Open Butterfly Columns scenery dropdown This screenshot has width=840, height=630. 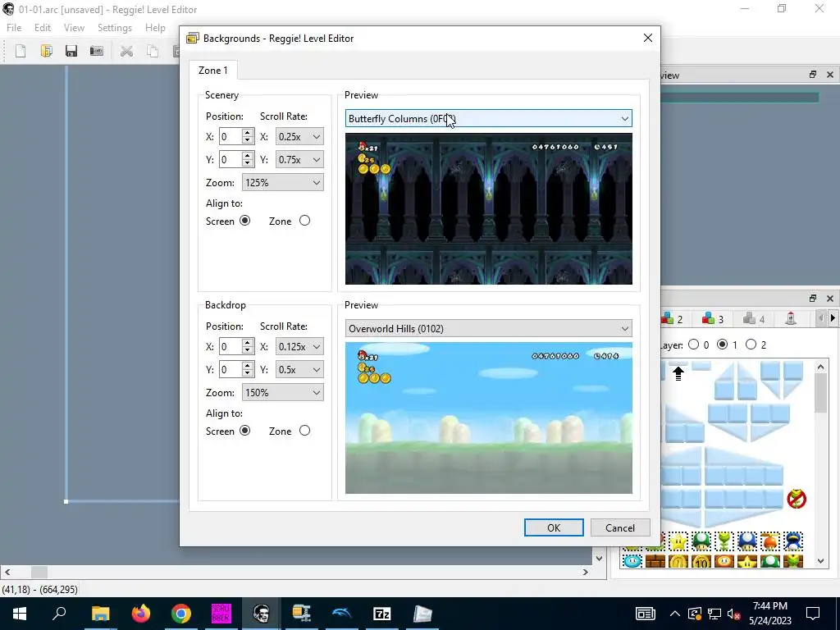489,118
